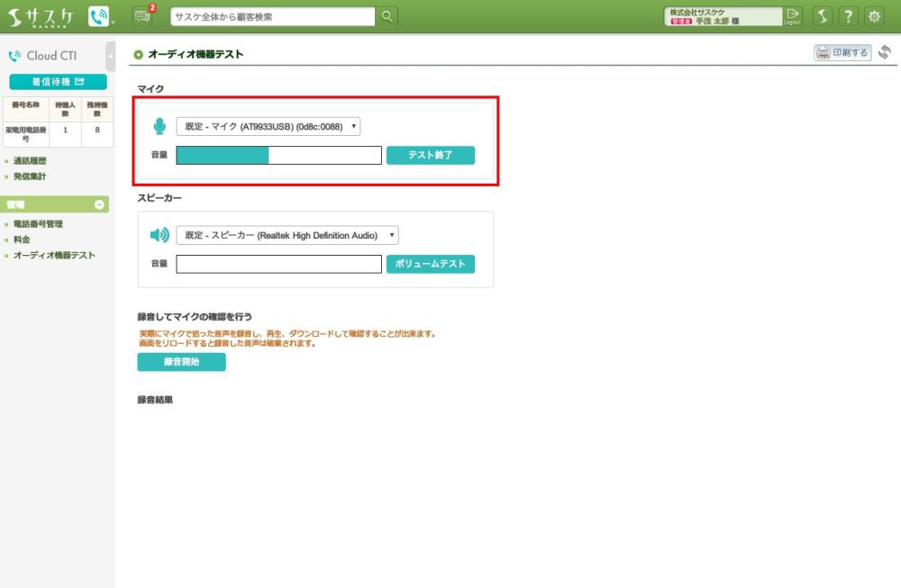Open the help question mark icon
901x588 pixels.
[x=848, y=16]
